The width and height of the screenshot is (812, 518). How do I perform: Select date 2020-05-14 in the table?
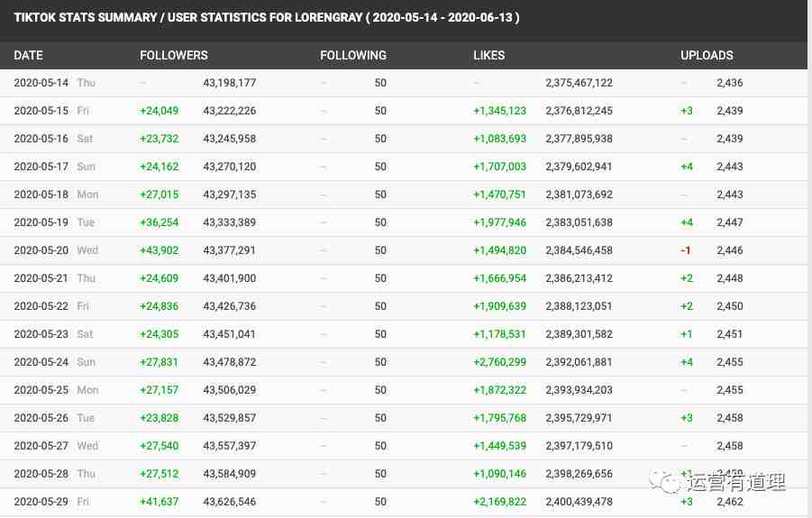pyautogui.click(x=41, y=83)
